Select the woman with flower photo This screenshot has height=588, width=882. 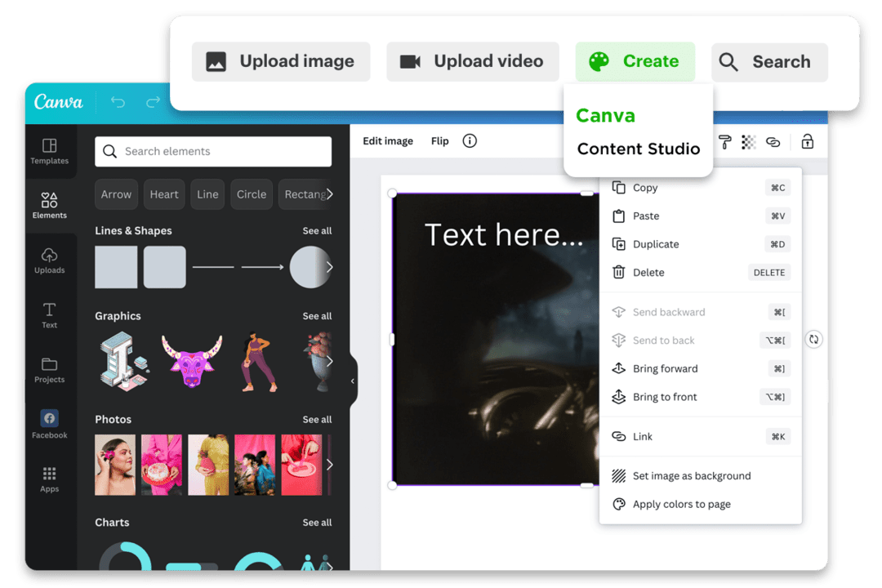coord(115,465)
